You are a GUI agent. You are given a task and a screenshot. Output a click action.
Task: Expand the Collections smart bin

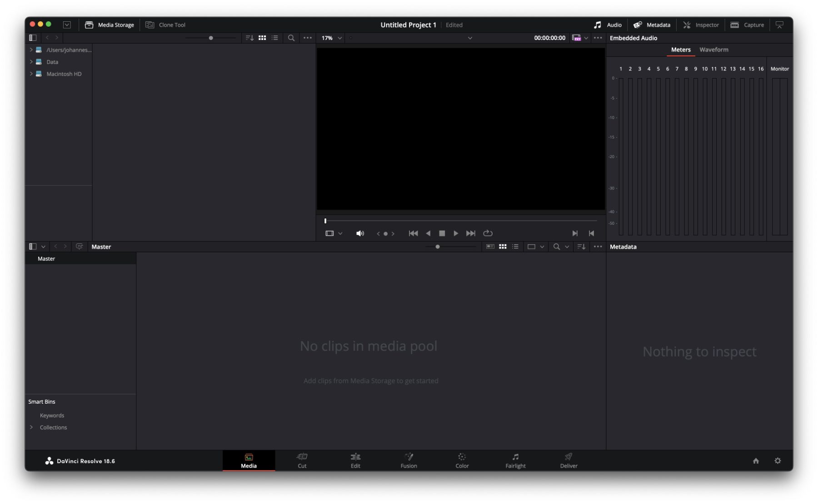(31, 427)
